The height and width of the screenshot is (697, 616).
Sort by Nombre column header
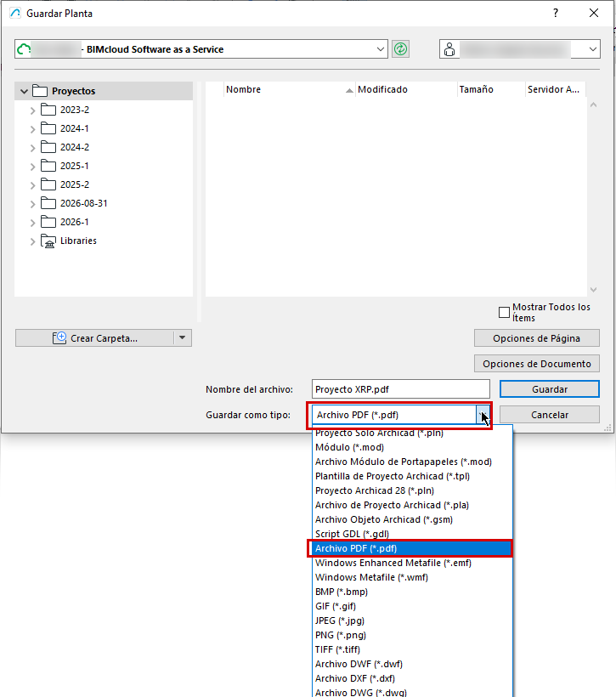coord(290,89)
